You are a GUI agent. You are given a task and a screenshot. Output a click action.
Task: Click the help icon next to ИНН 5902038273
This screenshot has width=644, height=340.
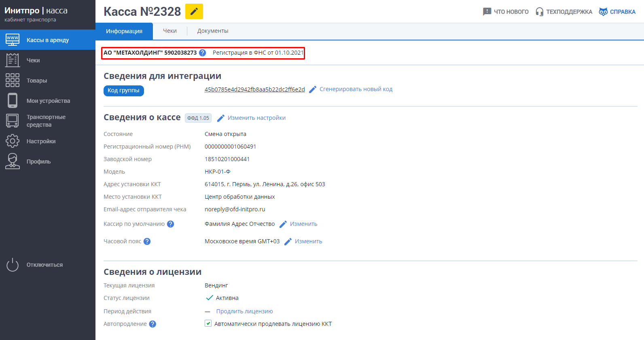(203, 53)
